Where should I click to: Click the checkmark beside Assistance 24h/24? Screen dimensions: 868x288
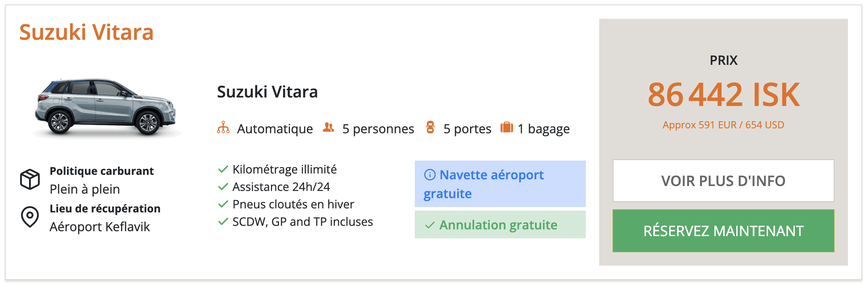click(223, 187)
